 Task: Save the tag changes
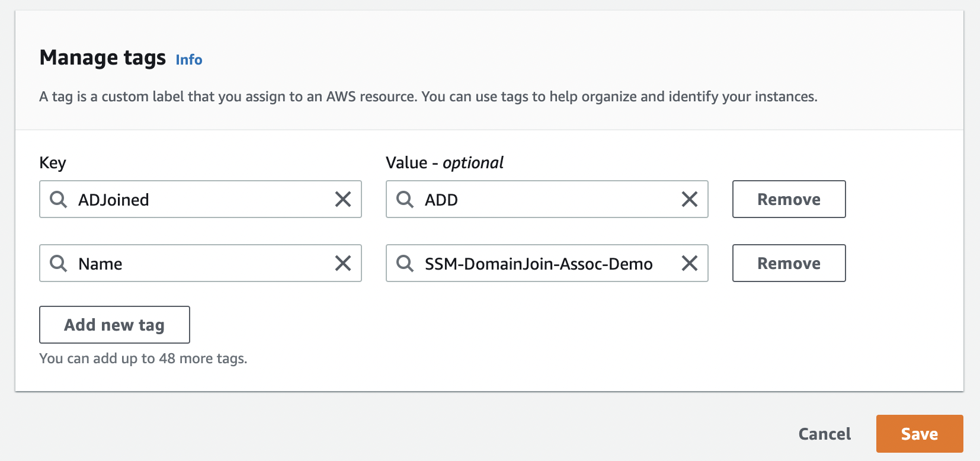(x=919, y=434)
